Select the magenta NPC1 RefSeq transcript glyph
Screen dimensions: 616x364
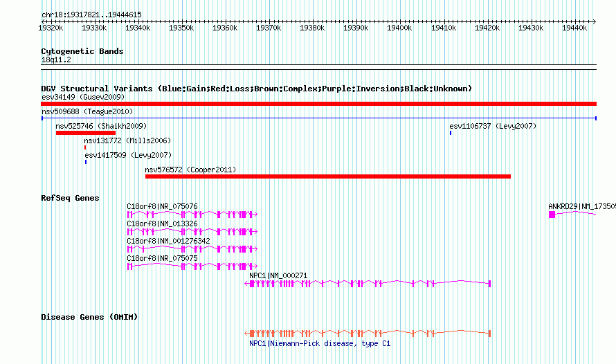pyautogui.click(x=368, y=284)
